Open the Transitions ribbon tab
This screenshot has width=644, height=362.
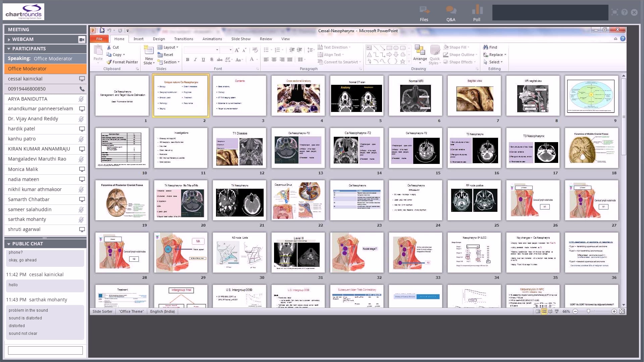(183, 39)
